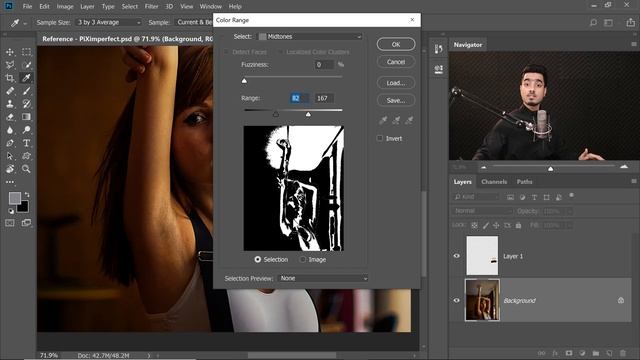Open the Sample Current & Below dropdown

point(194,22)
